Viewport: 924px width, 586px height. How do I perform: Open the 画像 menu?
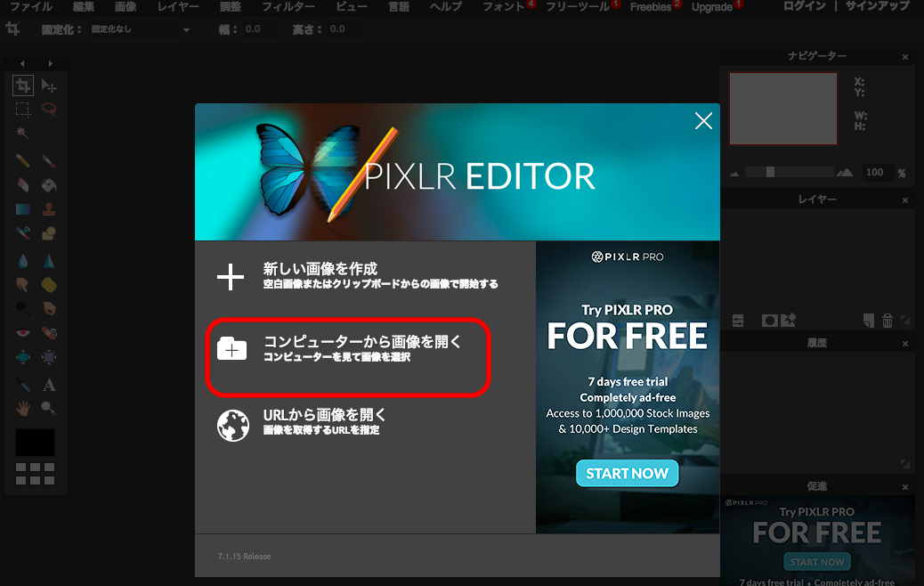125,7
